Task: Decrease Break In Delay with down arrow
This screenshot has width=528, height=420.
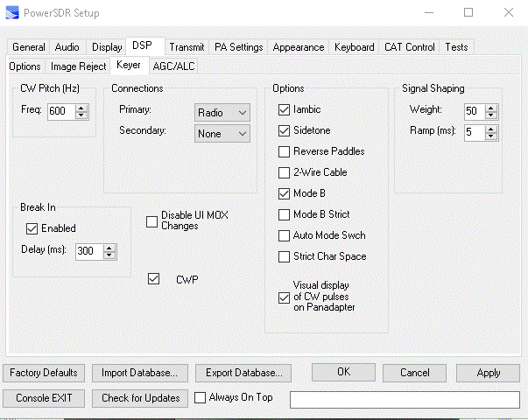Action: click(x=109, y=255)
